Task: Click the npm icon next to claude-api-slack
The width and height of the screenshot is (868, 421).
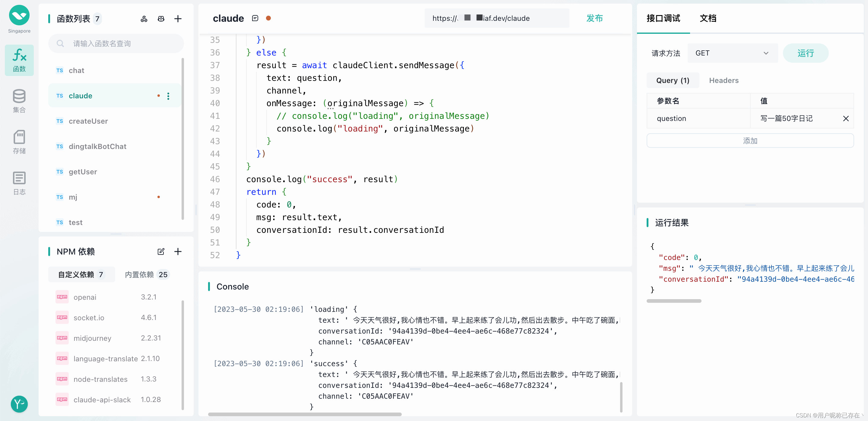Action: [62, 400]
